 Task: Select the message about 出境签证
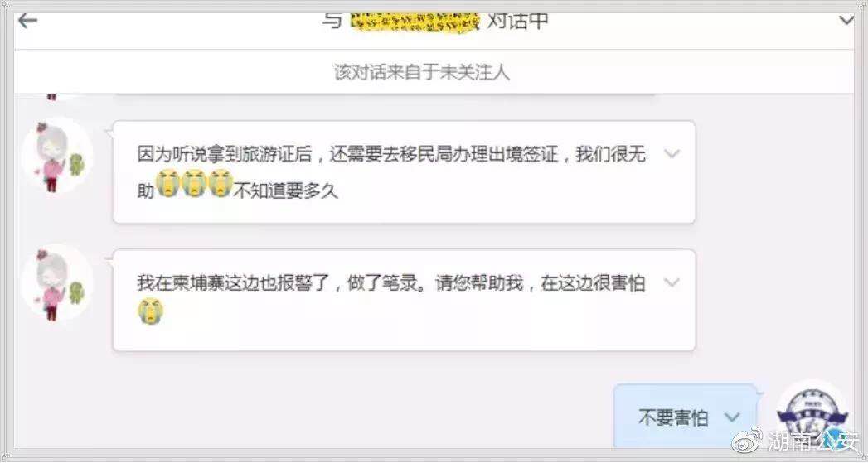[x=404, y=172]
